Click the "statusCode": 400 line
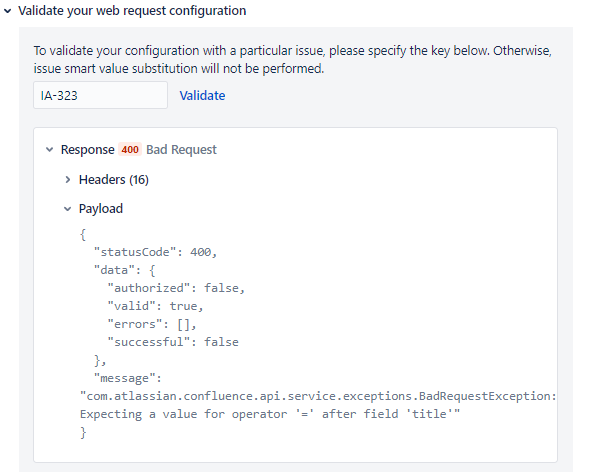This screenshot has width=596, height=472. [155, 252]
